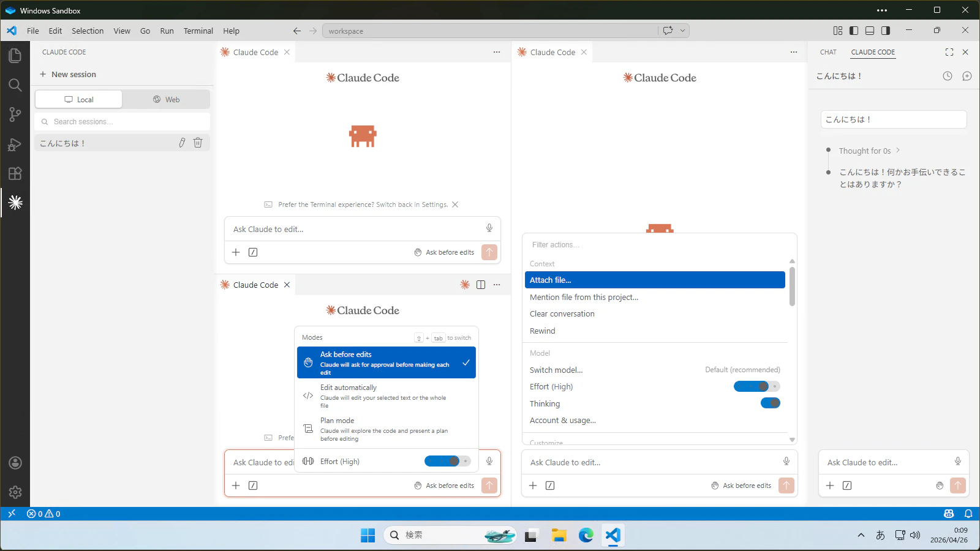980x551 pixels.
Task: Click New session button
Action: (67, 74)
